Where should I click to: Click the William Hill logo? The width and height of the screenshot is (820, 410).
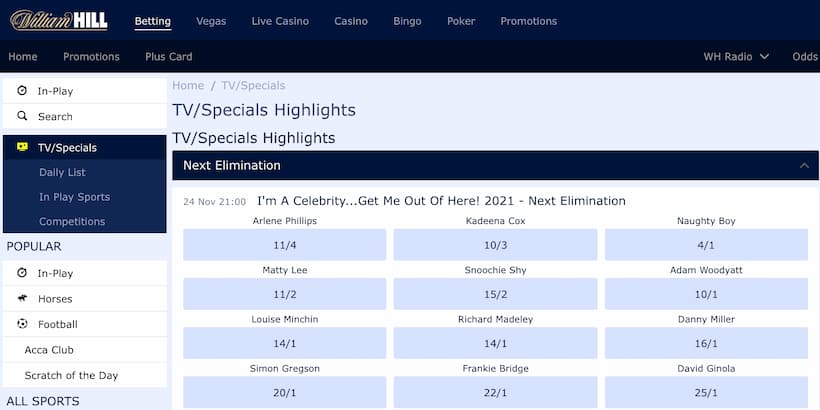pyautogui.click(x=59, y=20)
